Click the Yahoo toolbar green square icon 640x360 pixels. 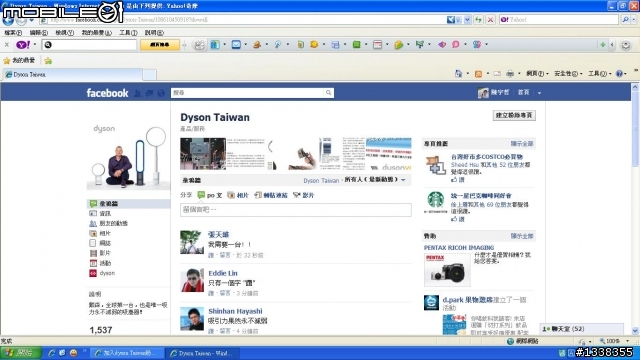click(356, 44)
